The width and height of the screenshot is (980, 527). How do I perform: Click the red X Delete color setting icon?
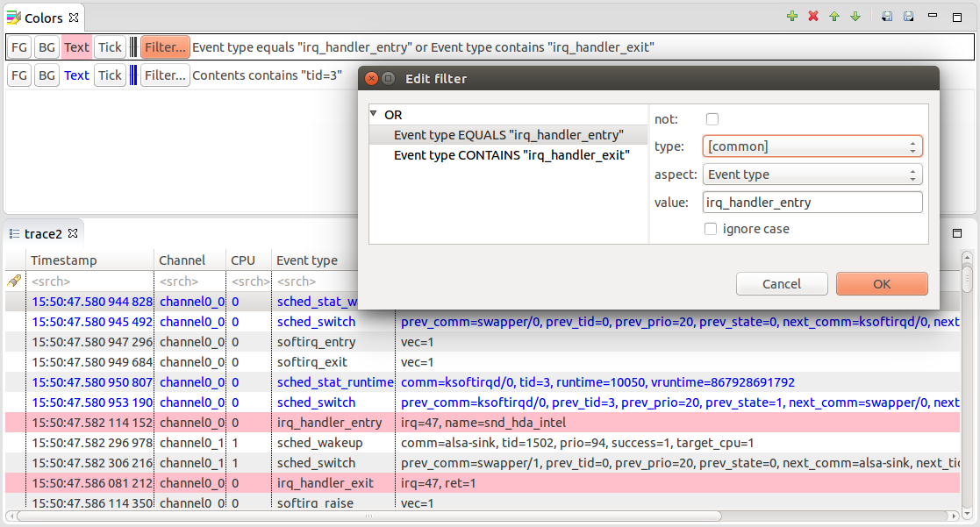tap(813, 17)
